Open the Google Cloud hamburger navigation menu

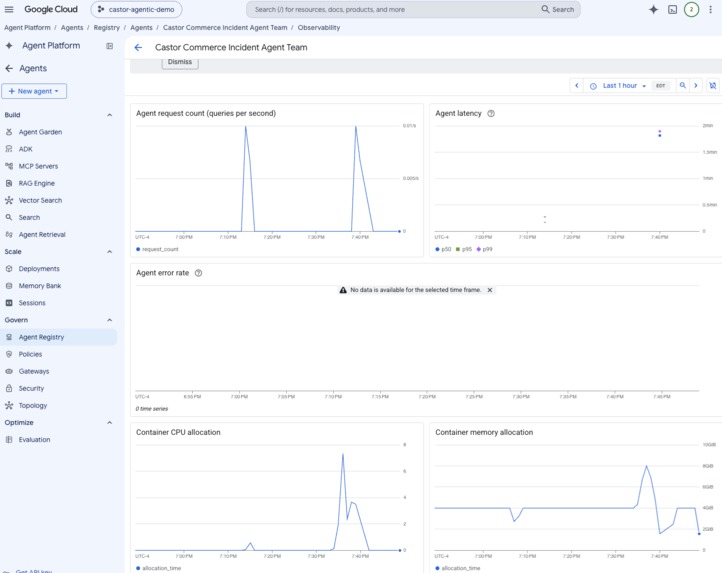(9, 9)
